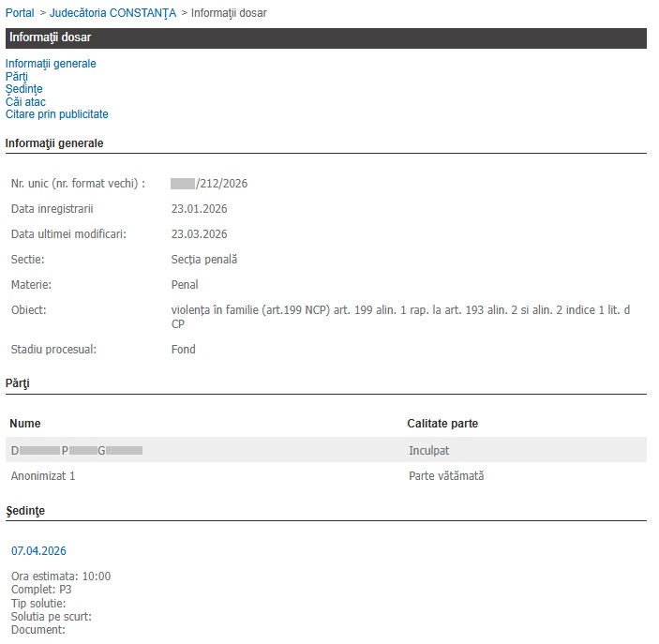Select the Părți navigation link at top

tap(17, 77)
